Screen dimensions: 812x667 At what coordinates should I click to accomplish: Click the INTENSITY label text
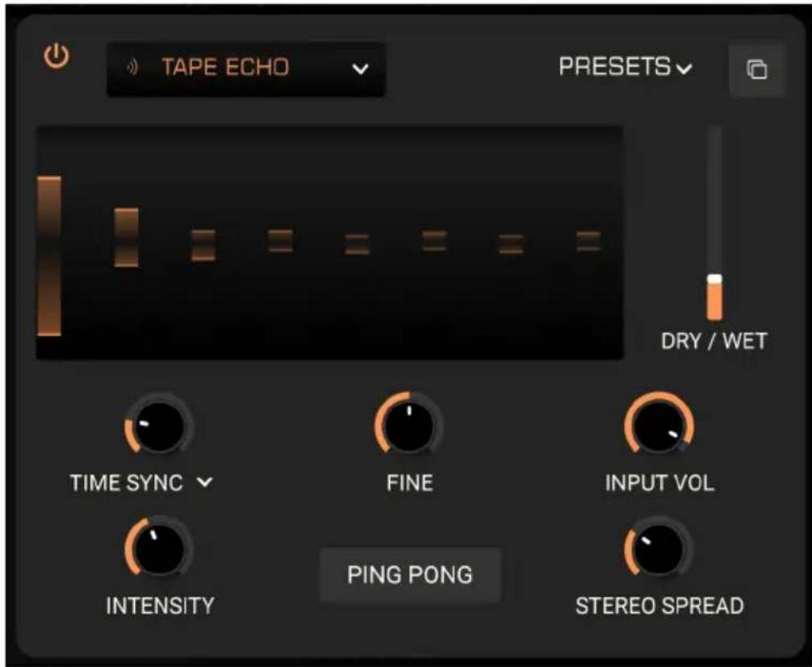click(x=160, y=606)
